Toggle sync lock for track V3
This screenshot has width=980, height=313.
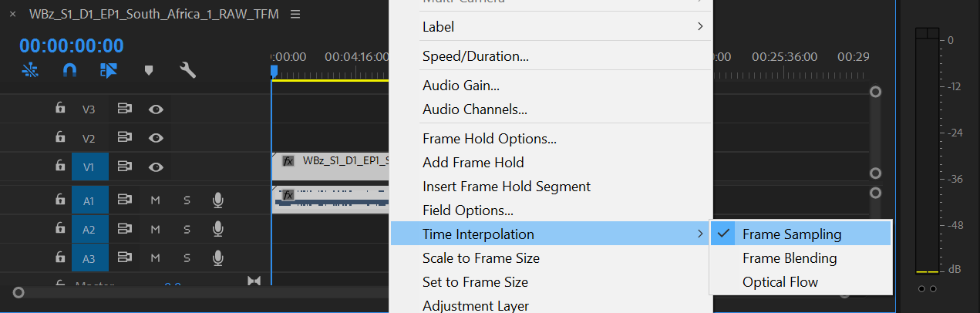coord(124,109)
